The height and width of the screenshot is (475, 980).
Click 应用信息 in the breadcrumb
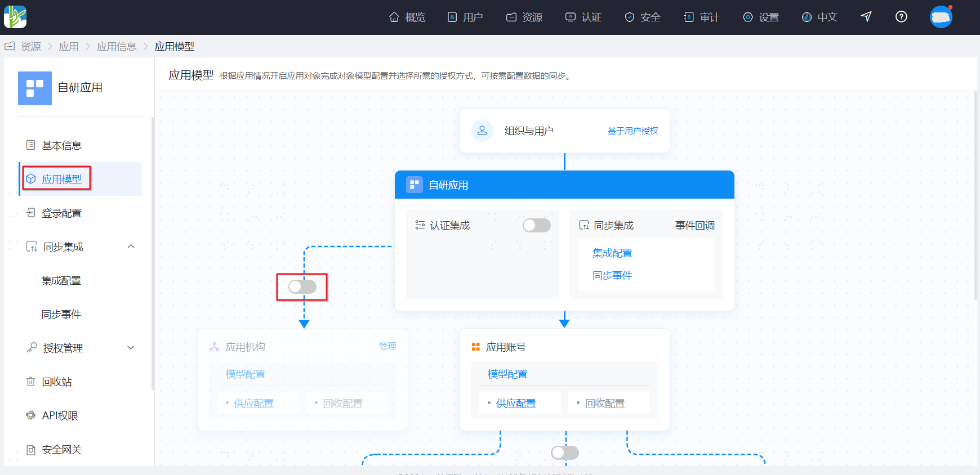pos(117,46)
